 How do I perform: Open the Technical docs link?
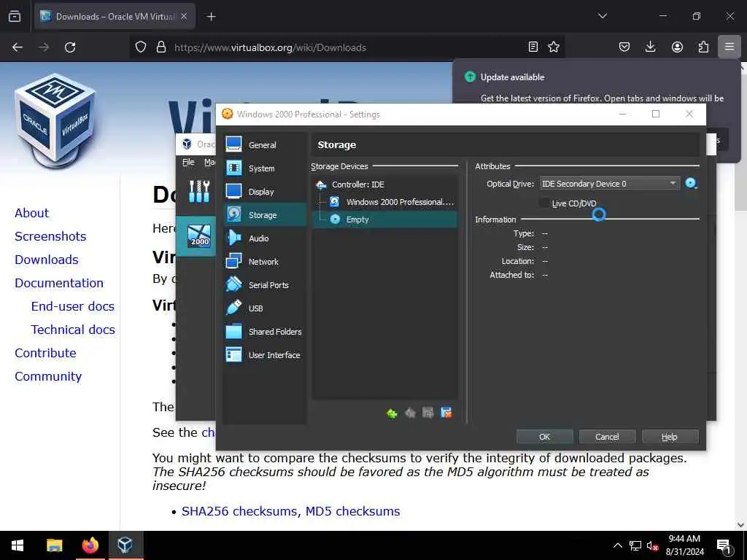click(x=73, y=330)
